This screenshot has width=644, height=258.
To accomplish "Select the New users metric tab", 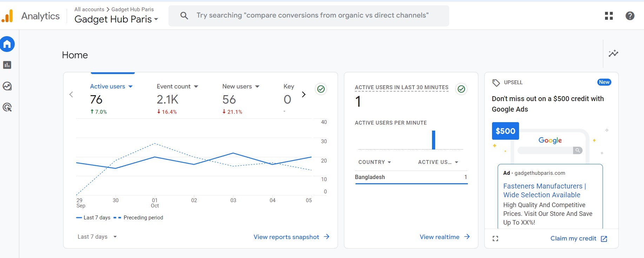I will click(241, 86).
